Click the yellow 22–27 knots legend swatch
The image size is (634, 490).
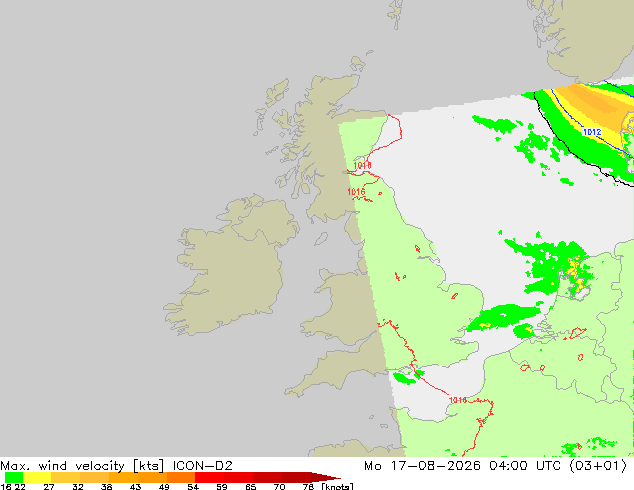coord(37,477)
